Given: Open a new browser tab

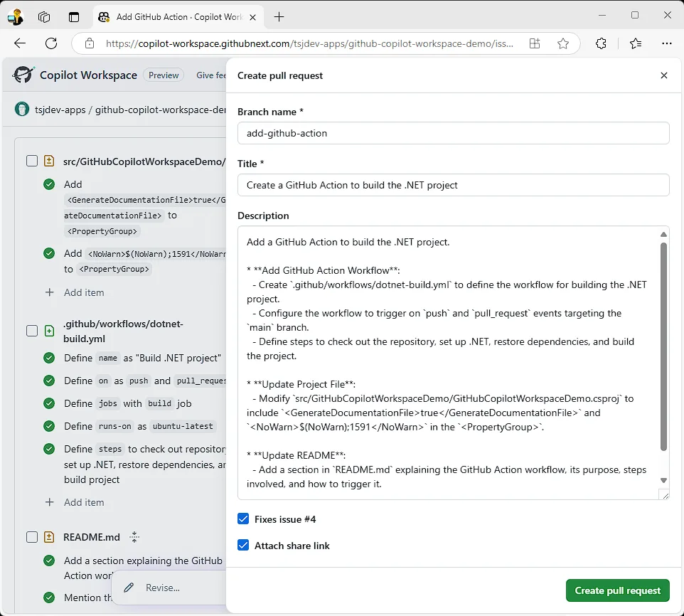Looking at the screenshot, I should (x=279, y=16).
